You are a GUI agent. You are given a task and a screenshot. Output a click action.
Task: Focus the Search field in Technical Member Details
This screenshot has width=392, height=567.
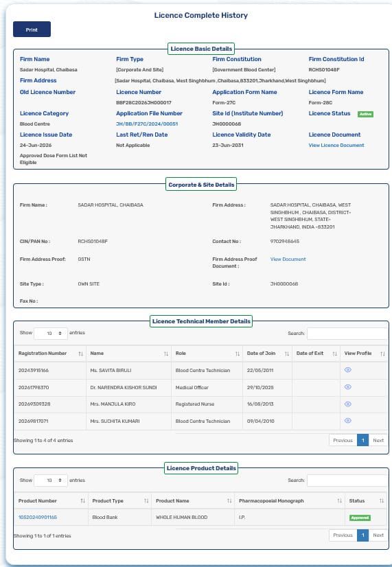[347, 334]
